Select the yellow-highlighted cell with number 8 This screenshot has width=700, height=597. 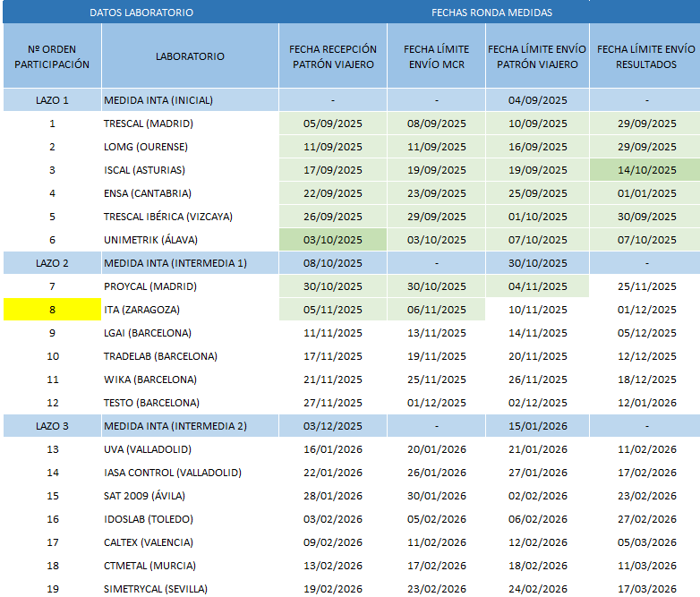click(x=52, y=310)
